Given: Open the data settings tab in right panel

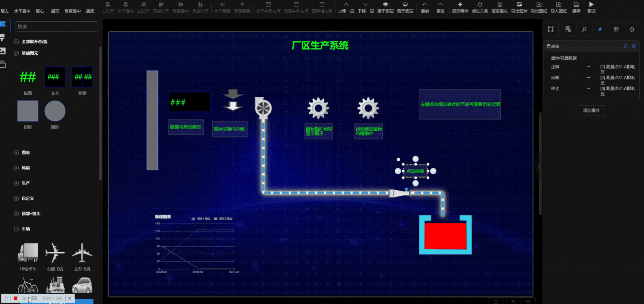Looking at the screenshot, I should pyautogui.click(x=568, y=30).
